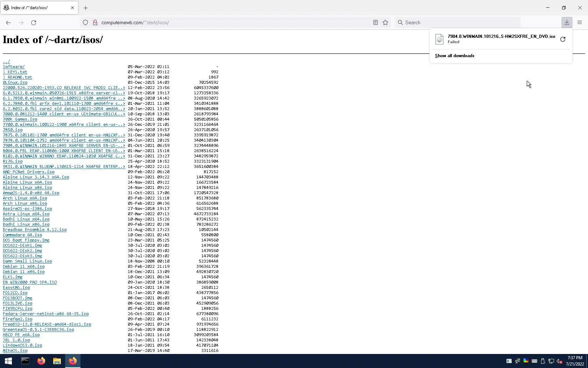
Task: Open the Software/ folder link
Action: [x=14, y=67]
